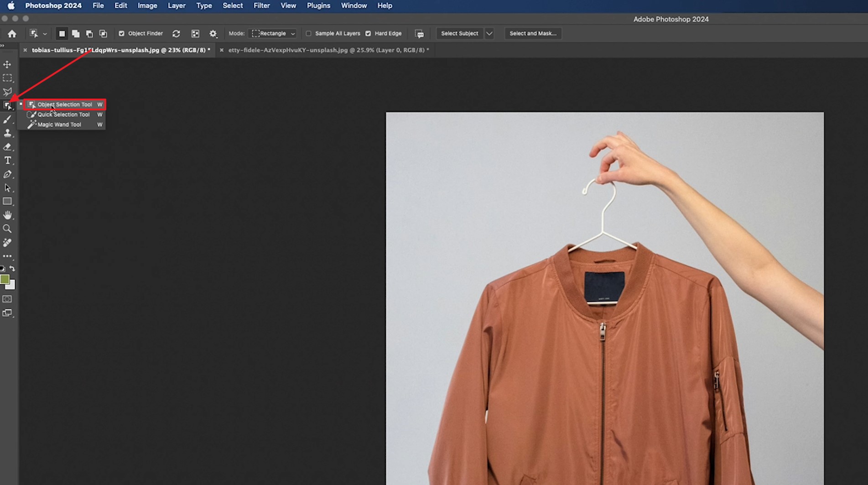Expand the Select Subject options arrow
868x485 pixels.
tap(489, 33)
